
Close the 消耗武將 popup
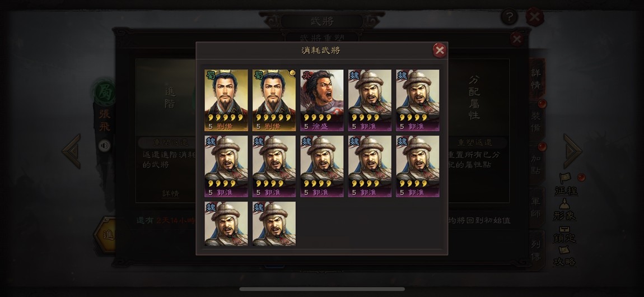coord(440,50)
